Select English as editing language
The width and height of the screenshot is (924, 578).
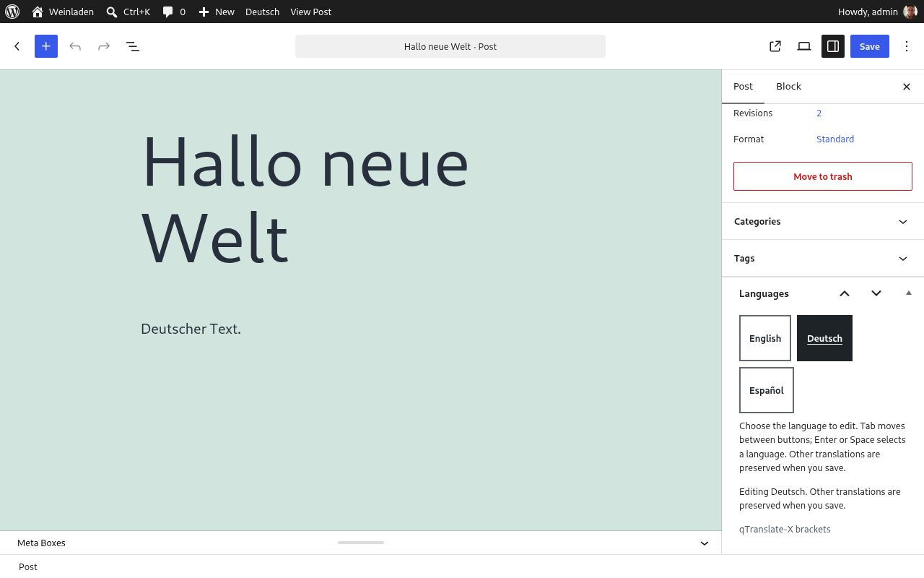(765, 338)
